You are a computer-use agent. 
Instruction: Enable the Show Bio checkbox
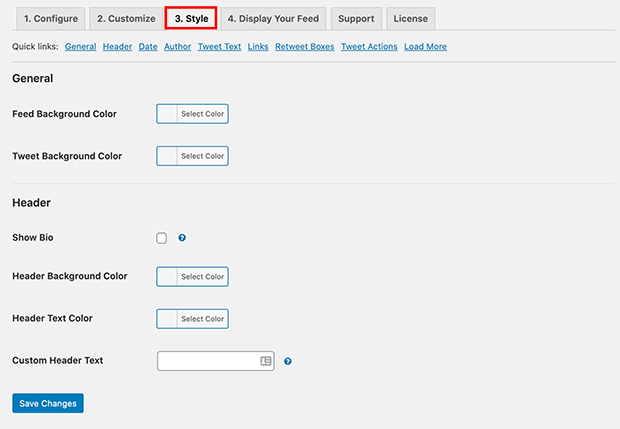(161, 238)
